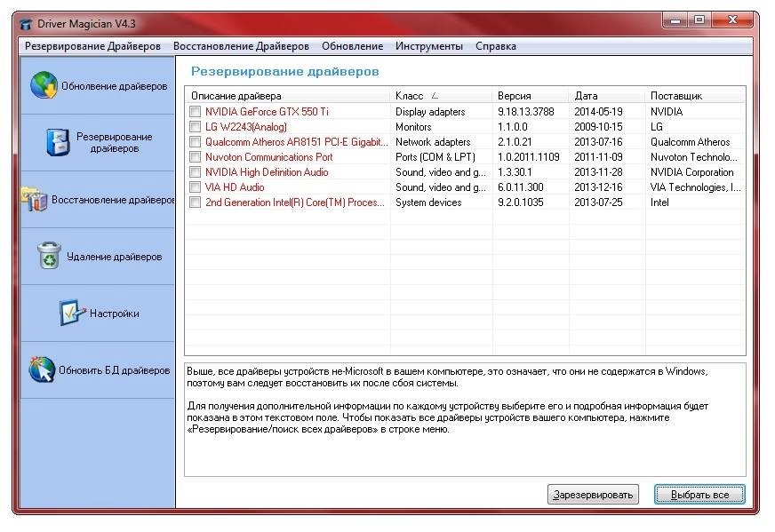Click inside the driver information text box
This screenshot has width=775, height=532.
465,420
